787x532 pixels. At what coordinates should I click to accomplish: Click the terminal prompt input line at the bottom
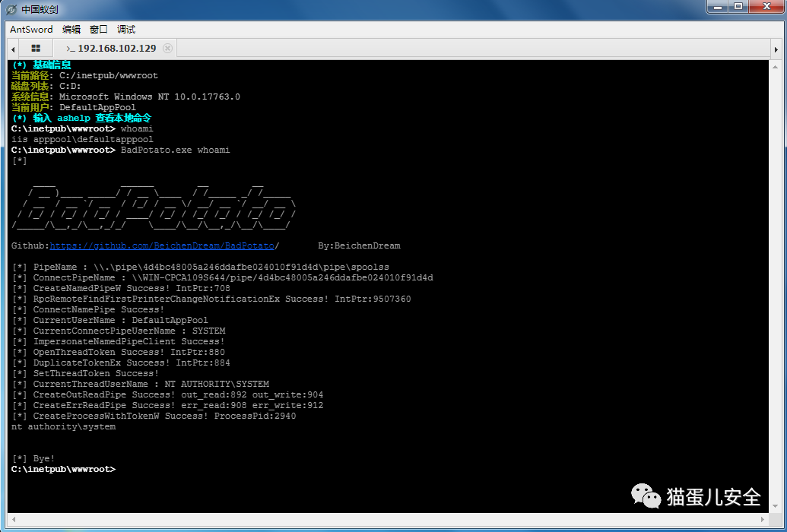pyautogui.click(x=388, y=469)
